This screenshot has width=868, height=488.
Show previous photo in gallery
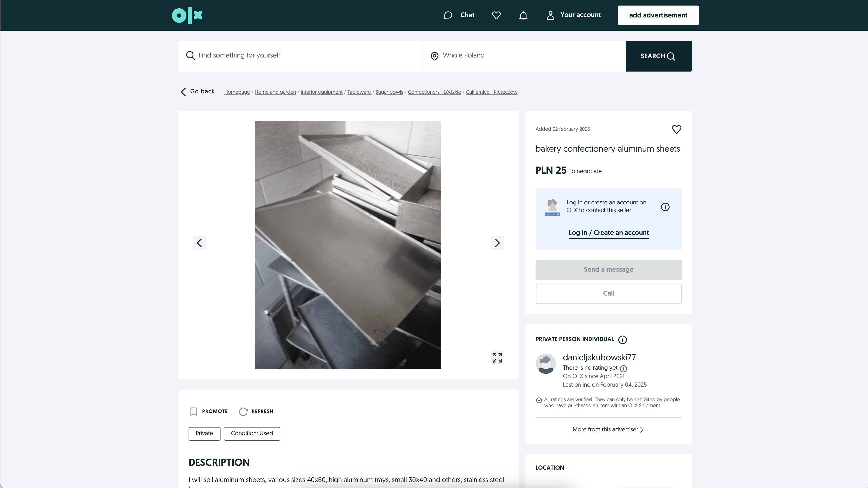click(x=199, y=243)
